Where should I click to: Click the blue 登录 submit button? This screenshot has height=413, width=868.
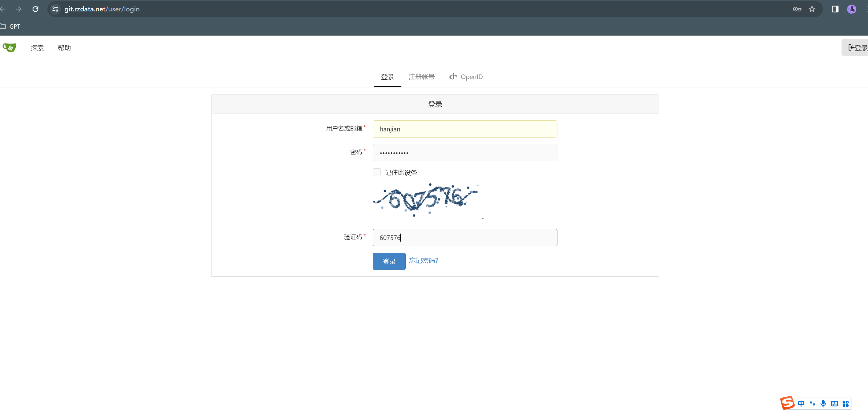click(x=389, y=261)
